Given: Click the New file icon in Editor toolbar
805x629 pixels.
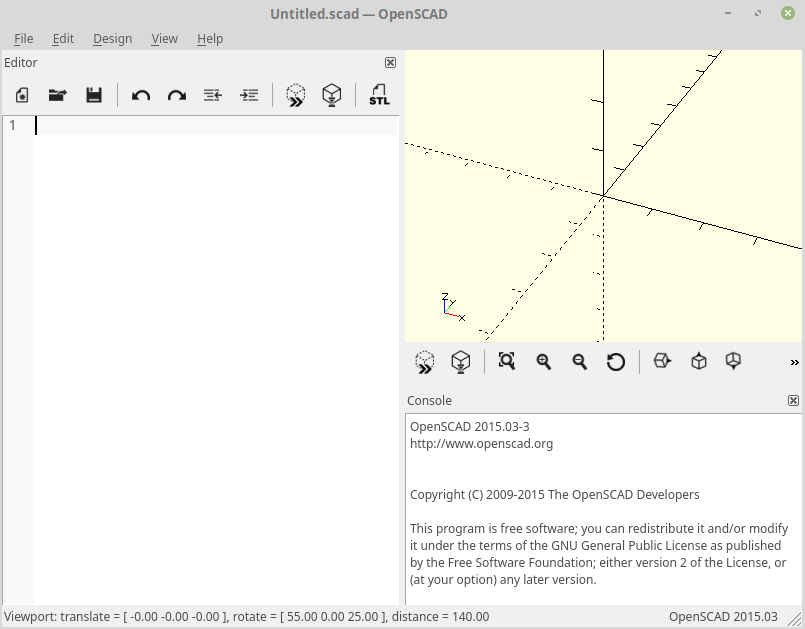Looking at the screenshot, I should (22, 95).
